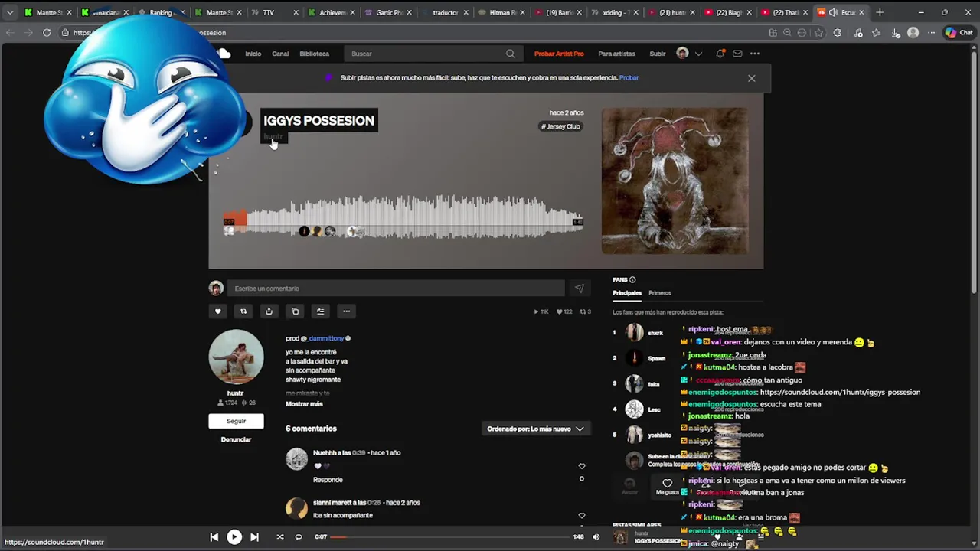Toggle repeat in the player bar
The height and width of the screenshot is (551, 980).
click(x=299, y=537)
